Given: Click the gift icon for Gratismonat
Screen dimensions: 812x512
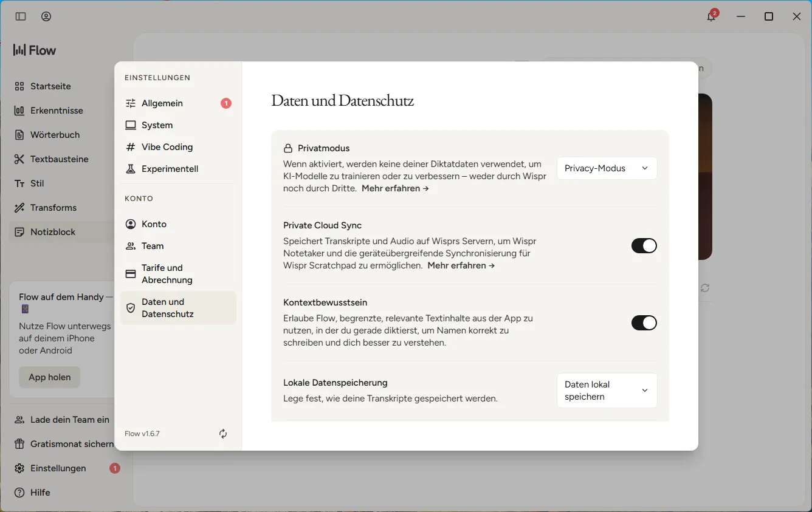Looking at the screenshot, I should tap(19, 444).
